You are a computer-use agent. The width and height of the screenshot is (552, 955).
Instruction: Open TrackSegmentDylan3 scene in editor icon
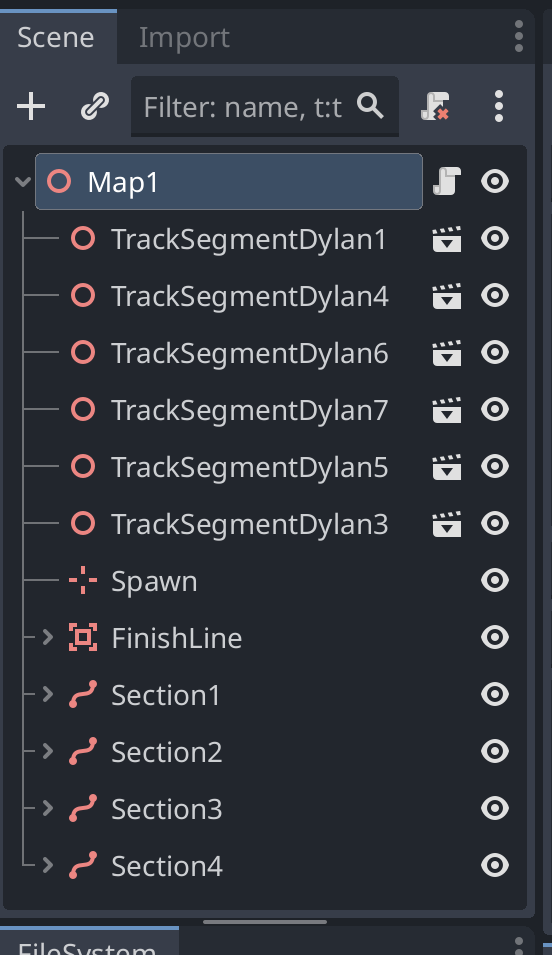447,524
